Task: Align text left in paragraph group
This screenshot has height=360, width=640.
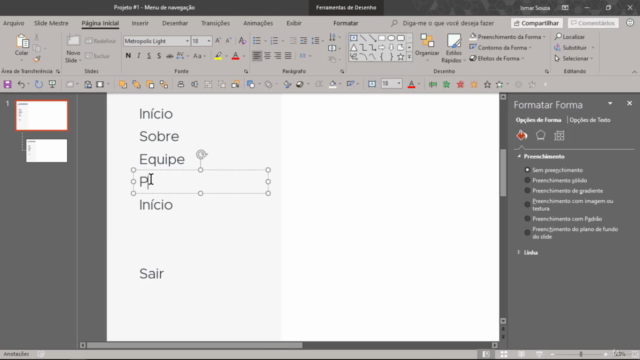Action: point(257,56)
